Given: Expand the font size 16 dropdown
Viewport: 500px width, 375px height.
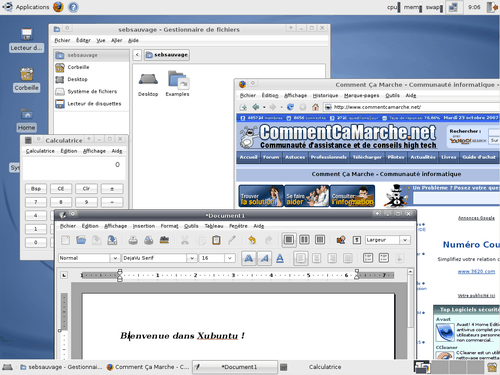Looking at the screenshot, I should click(x=230, y=258).
